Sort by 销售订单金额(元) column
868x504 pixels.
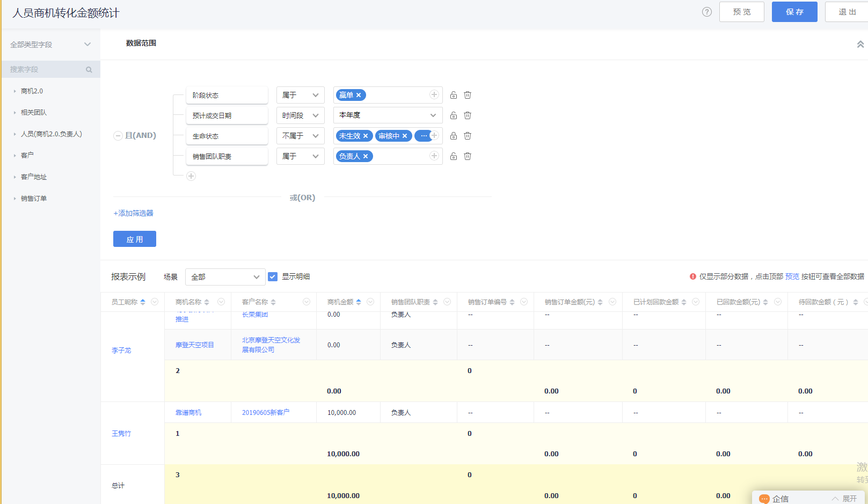tap(600, 302)
